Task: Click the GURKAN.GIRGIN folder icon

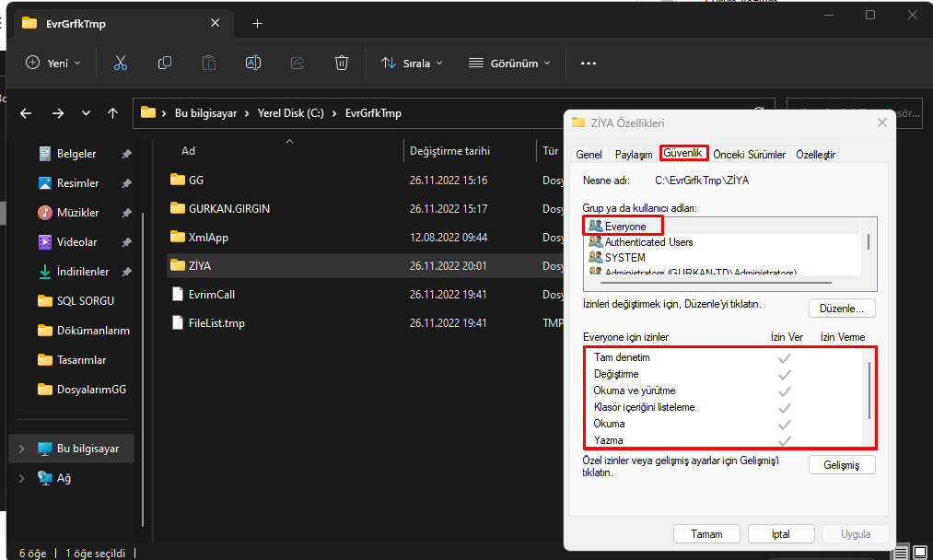Action: click(178, 208)
